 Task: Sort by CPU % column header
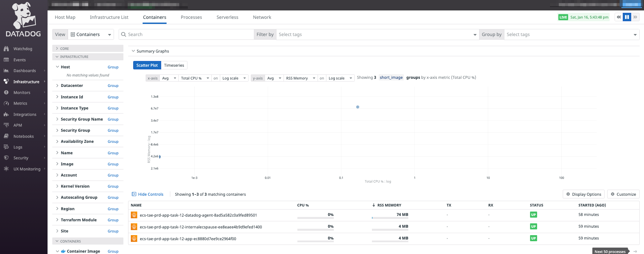303,205
